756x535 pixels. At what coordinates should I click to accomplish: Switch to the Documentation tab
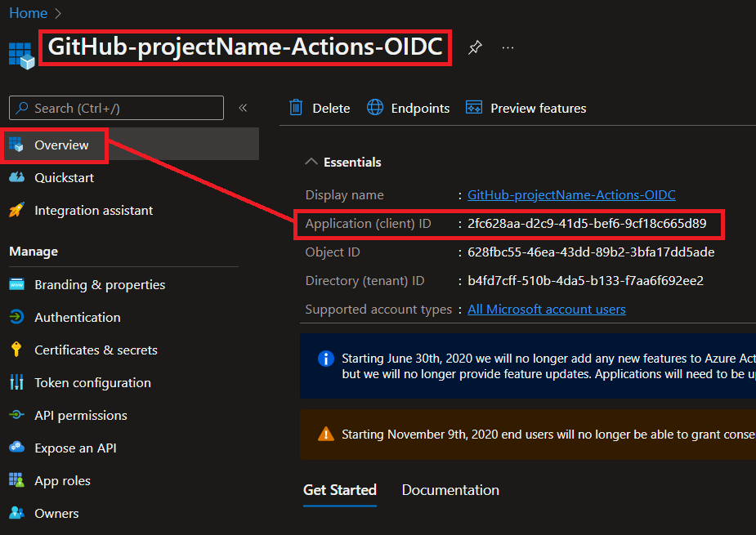click(x=450, y=490)
